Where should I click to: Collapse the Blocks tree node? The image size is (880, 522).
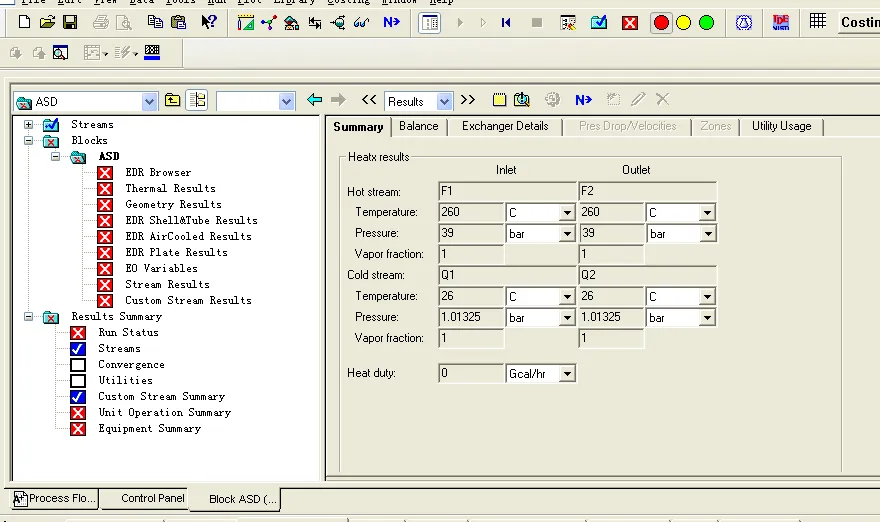29,141
